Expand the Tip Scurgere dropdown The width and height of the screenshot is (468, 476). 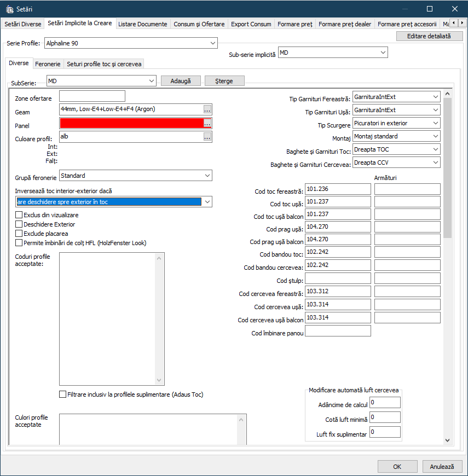pos(435,123)
